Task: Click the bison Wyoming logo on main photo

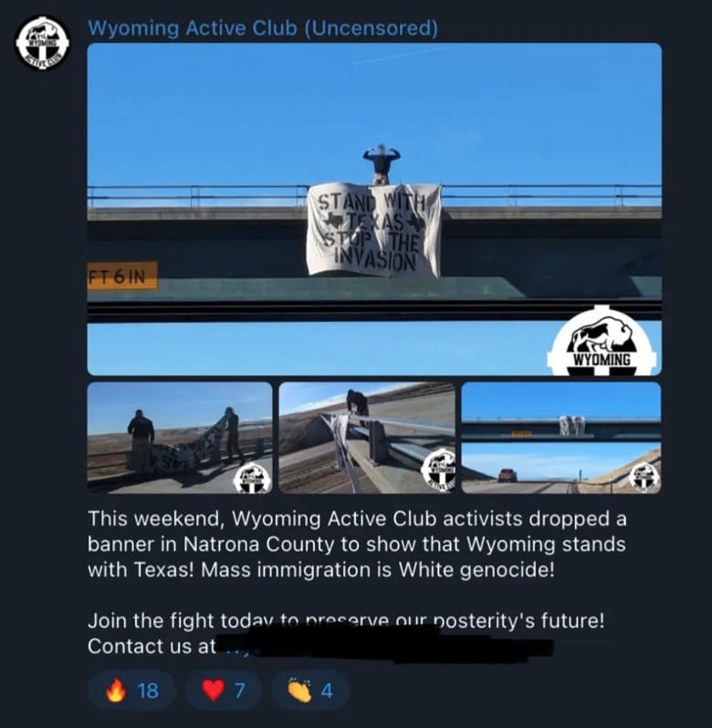Action: tap(602, 341)
